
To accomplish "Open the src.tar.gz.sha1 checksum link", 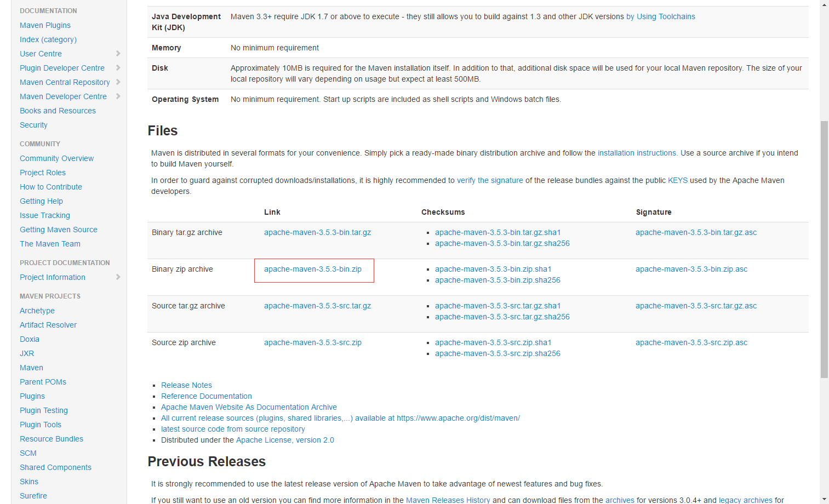I will pyautogui.click(x=498, y=306).
